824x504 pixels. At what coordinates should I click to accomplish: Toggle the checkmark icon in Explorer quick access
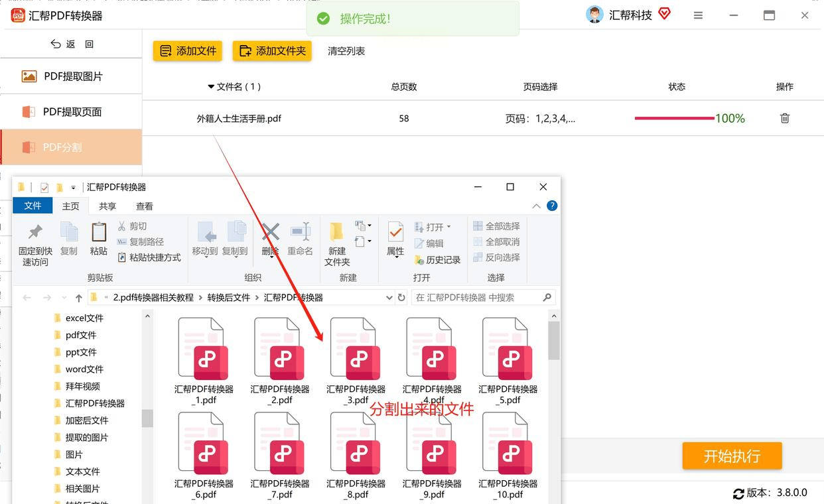click(x=45, y=186)
